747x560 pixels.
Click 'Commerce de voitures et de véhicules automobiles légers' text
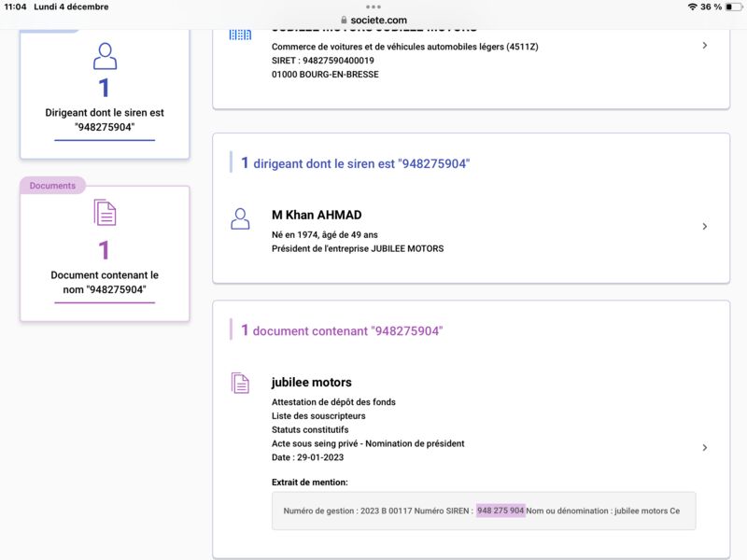(x=405, y=47)
